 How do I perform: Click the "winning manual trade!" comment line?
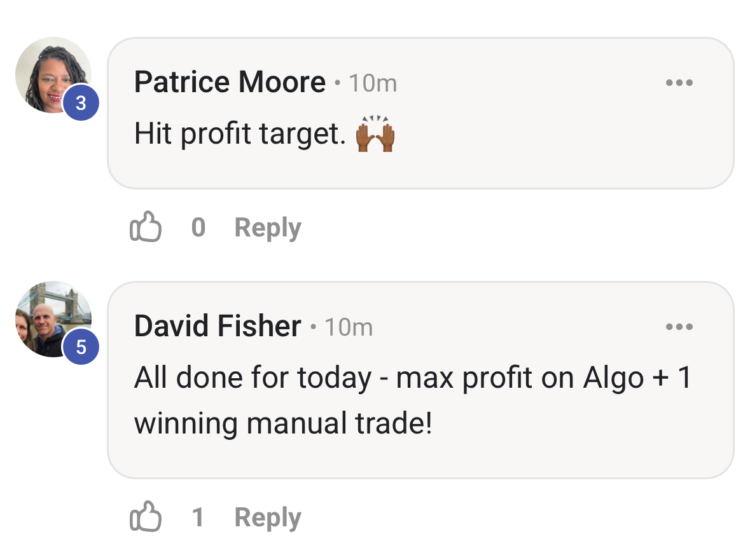point(283,424)
